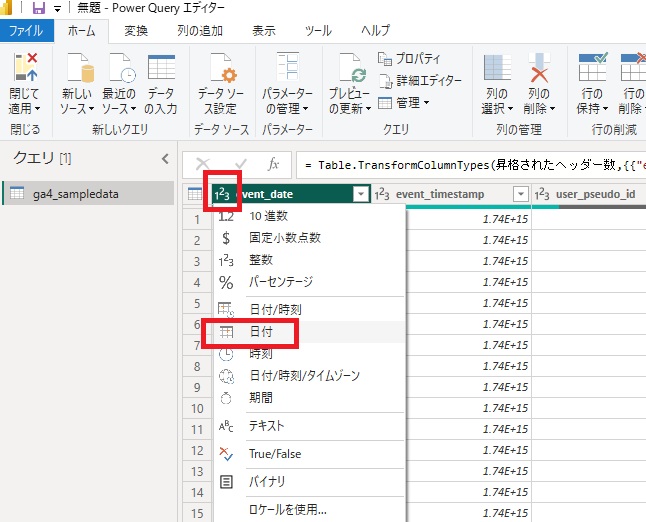
Task: Open the ファイル tab
Action: point(26,31)
